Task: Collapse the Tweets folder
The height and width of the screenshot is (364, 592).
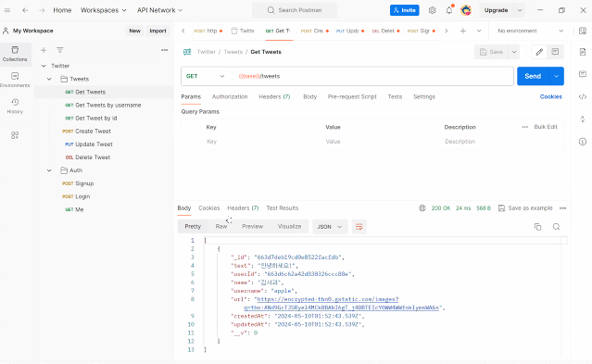Action: [x=49, y=79]
